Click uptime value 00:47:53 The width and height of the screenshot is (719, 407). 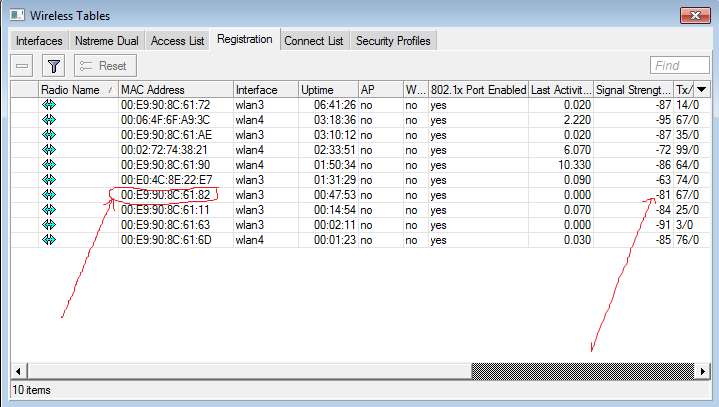pos(335,195)
